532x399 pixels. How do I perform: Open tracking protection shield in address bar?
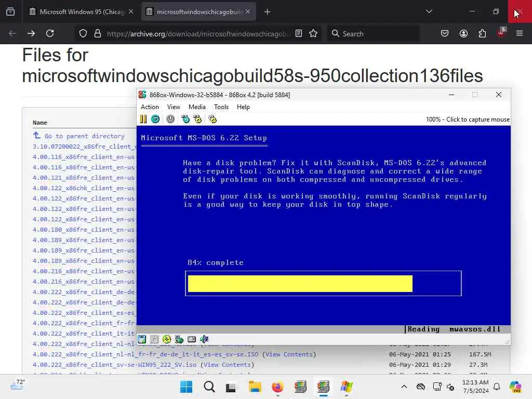coord(83,33)
